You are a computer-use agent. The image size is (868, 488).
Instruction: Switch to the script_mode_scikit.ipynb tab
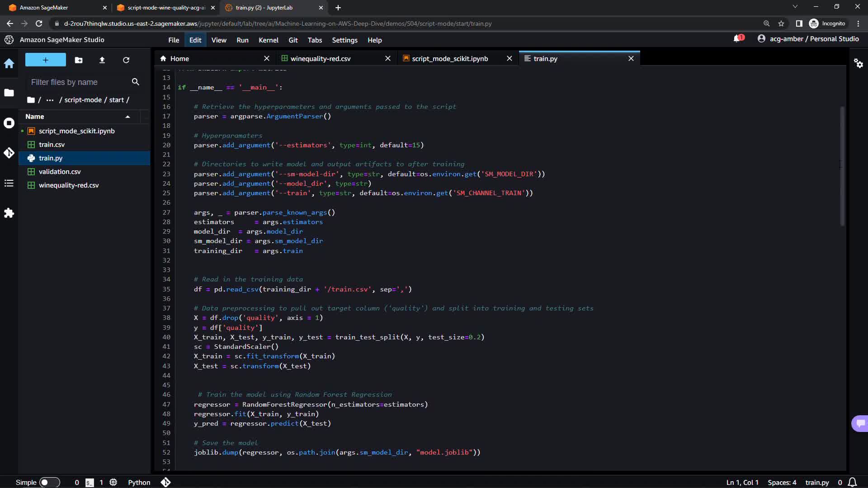click(449, 59)
